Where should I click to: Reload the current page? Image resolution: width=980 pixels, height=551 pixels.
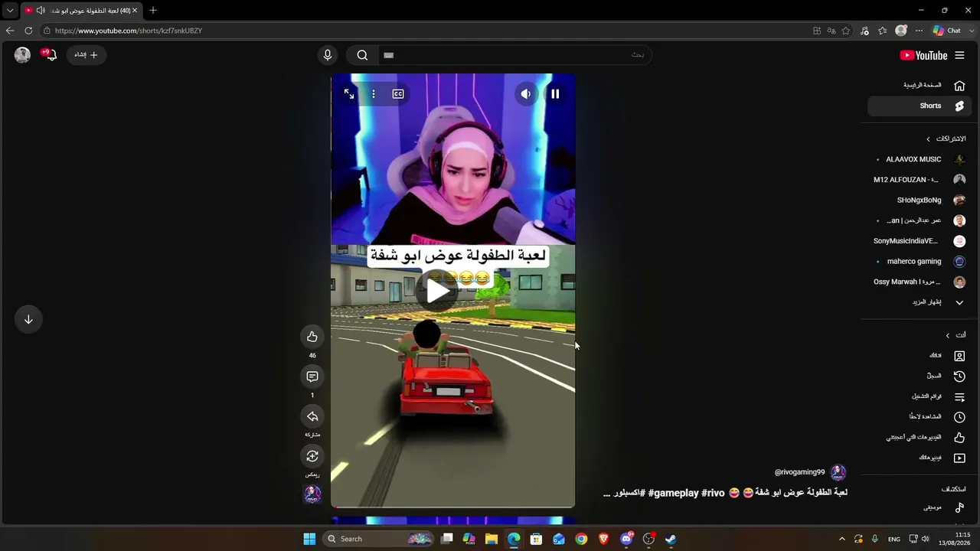click(x=28, y=31)
